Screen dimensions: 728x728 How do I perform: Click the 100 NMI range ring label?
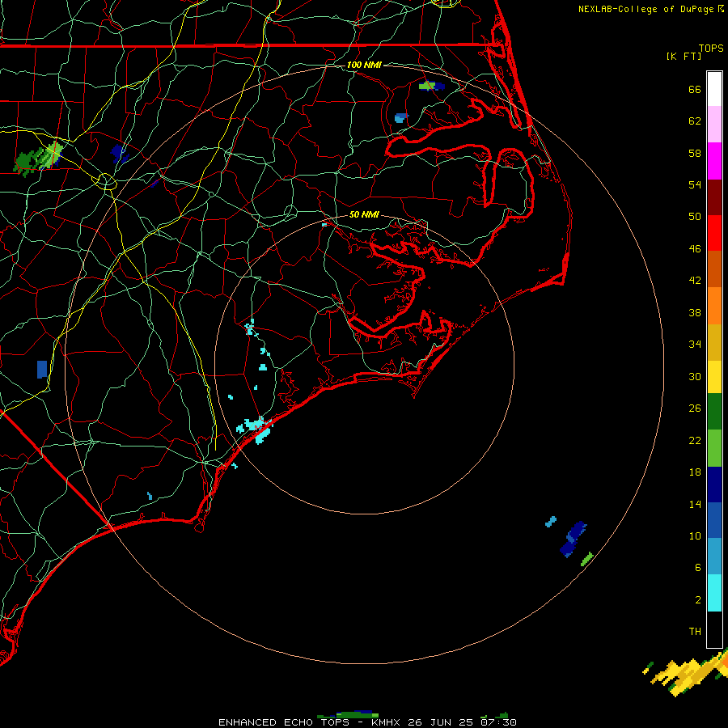pyautogui.click(x=364, y=65)
